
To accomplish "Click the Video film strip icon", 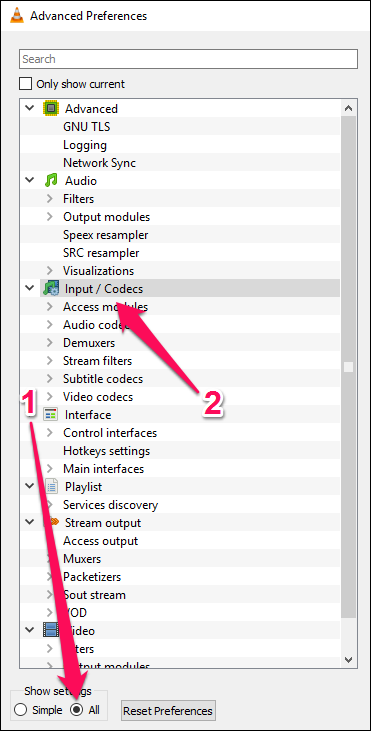I will pos(50,631).
